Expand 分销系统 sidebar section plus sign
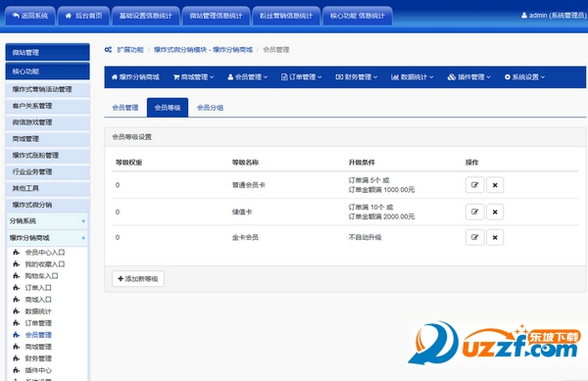 tap(83, 221)
